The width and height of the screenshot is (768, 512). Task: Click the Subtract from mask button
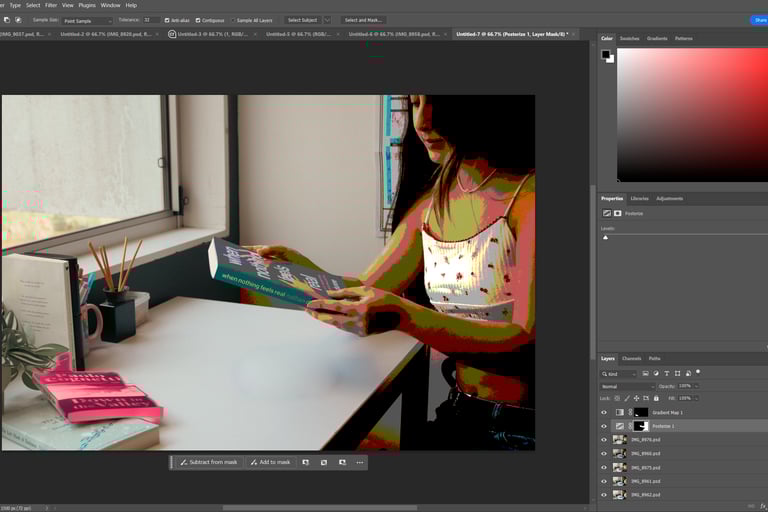208,462
